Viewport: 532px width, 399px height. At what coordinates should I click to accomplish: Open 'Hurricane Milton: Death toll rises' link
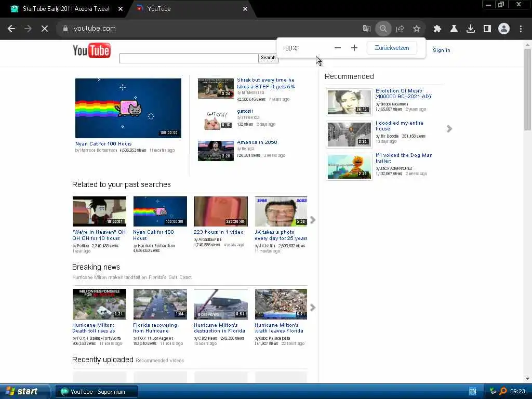(x=94, y=328)
